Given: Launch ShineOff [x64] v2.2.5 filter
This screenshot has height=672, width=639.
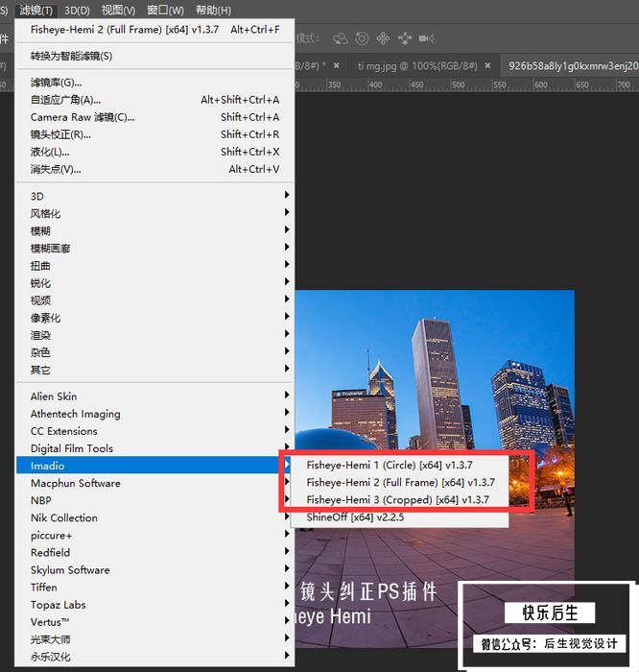Looking at the screenshot, I should click(x=400, y=517).
